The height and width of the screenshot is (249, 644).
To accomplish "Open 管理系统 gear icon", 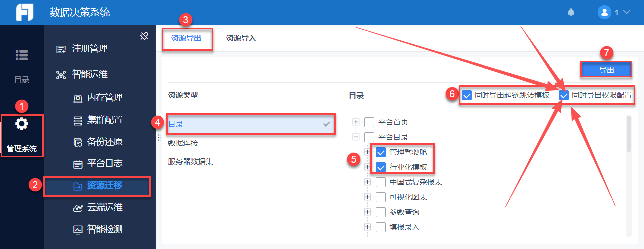I will coord(22,124).
